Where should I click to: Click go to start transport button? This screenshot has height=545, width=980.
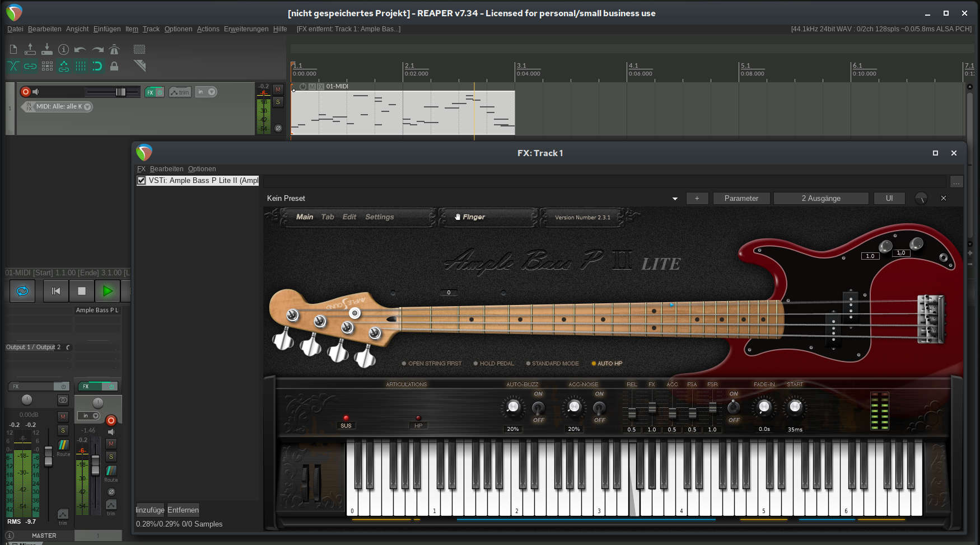56,291
